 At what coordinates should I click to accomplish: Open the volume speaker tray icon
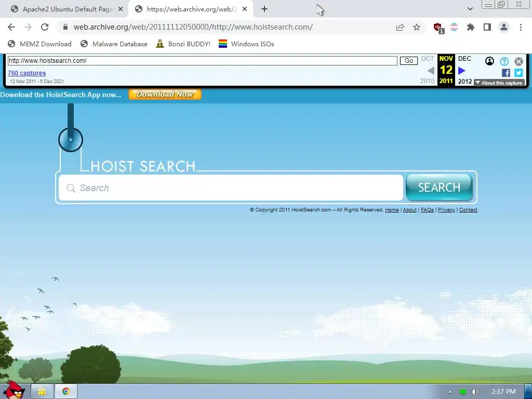(x=475, y=392)
